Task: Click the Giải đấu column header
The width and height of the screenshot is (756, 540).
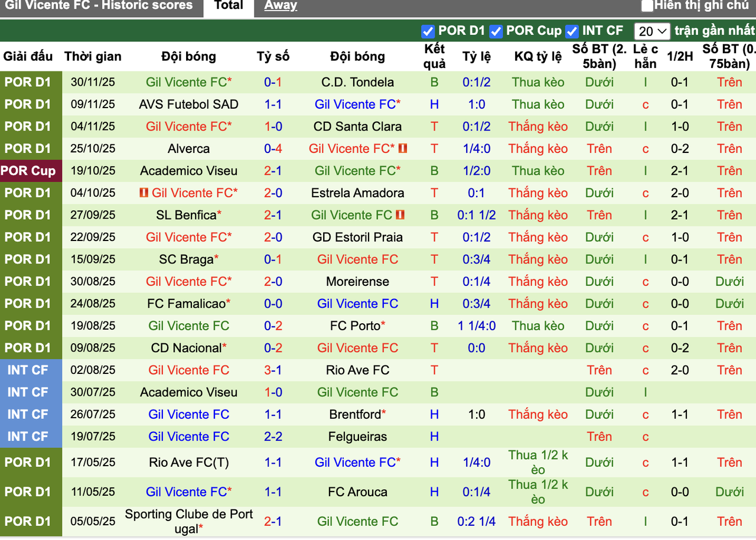Action: tap(28, 57)
